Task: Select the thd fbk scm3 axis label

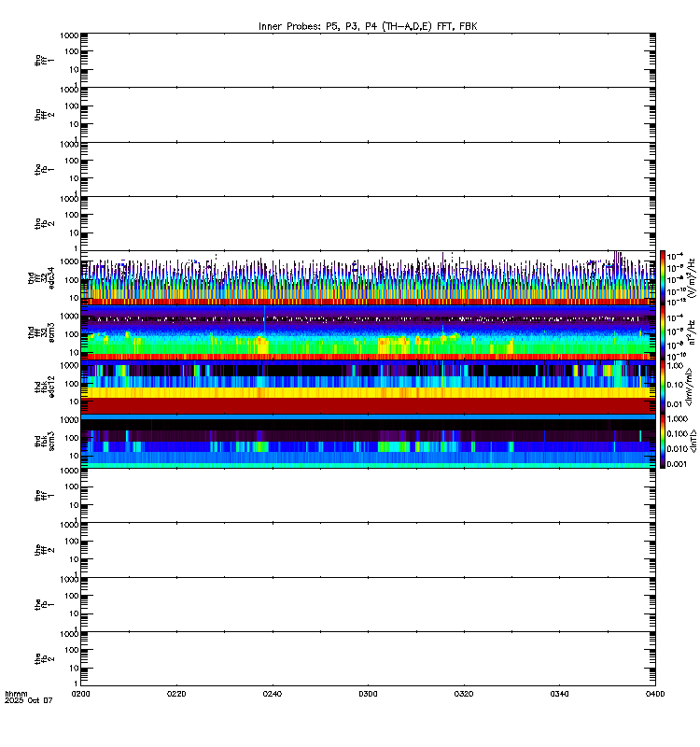Action: coord(45,441)
